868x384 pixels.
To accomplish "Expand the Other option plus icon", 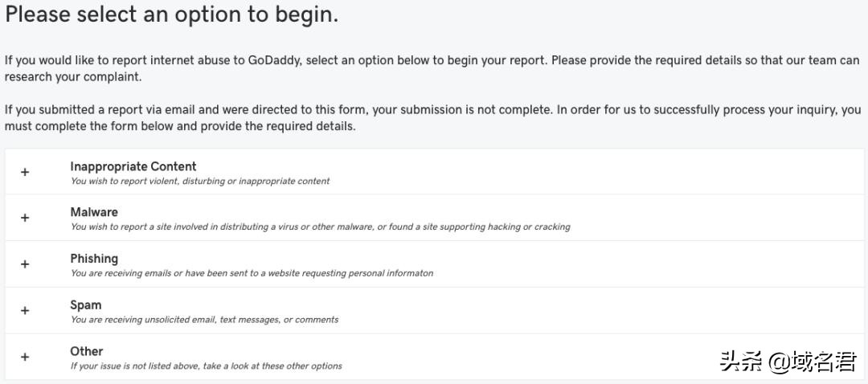I will coord(25,357).
